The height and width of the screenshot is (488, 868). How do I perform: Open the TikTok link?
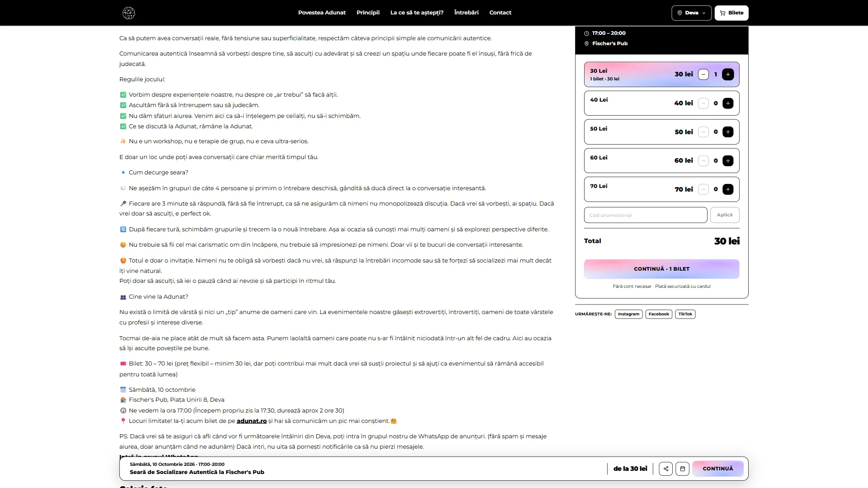pos(685,314)
